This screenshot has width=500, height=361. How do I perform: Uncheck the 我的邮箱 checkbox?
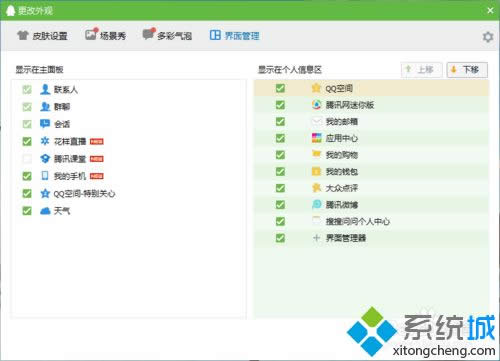[x=280, y=122]
